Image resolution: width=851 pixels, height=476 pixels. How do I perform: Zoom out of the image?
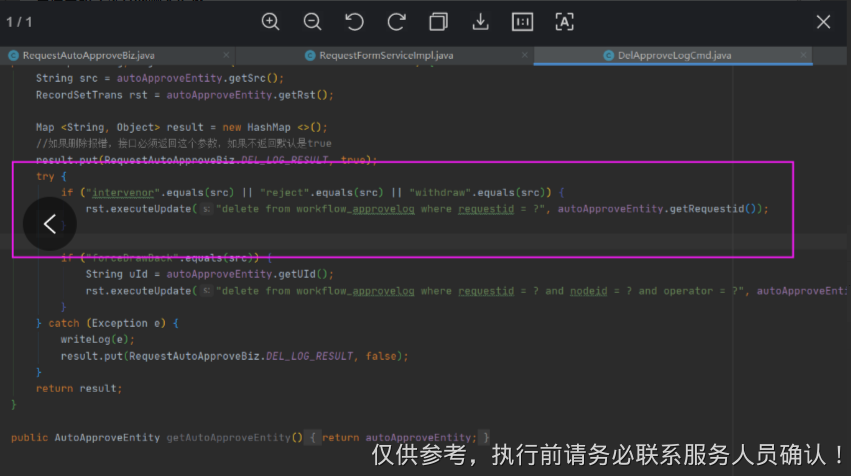312,22
